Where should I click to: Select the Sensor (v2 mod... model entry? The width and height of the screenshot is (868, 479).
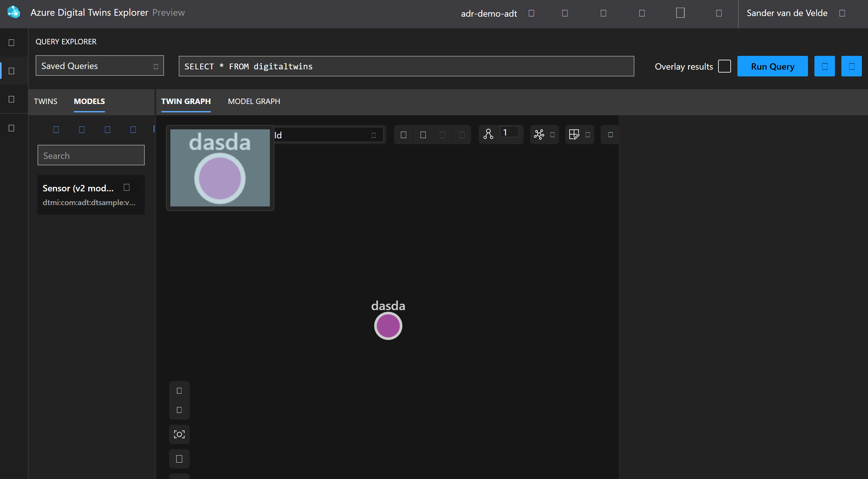click(x=91, y=195)
